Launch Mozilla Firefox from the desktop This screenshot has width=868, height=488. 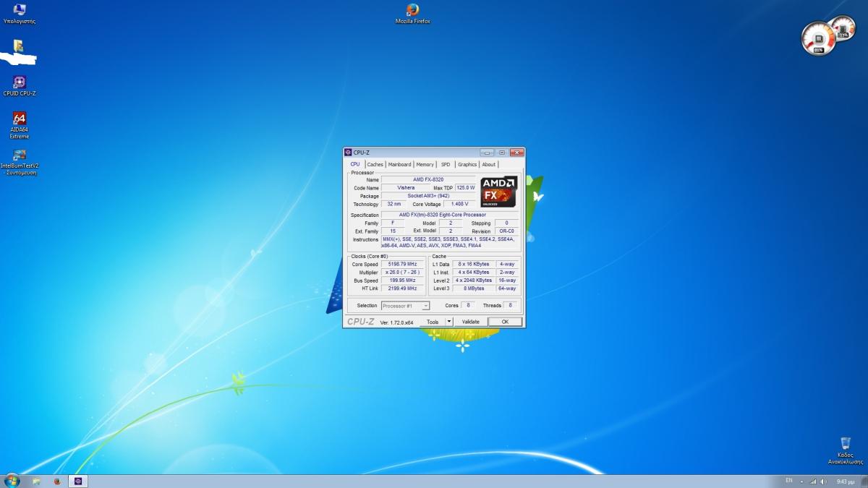(412, 13)
